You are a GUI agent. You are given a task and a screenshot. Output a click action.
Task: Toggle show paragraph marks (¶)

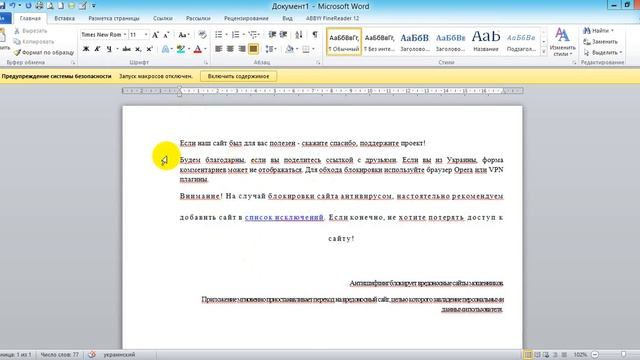315,35
